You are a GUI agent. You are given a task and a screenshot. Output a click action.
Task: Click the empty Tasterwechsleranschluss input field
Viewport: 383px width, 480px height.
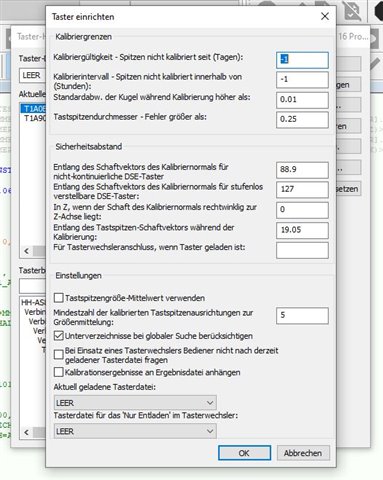click(302, 250)
